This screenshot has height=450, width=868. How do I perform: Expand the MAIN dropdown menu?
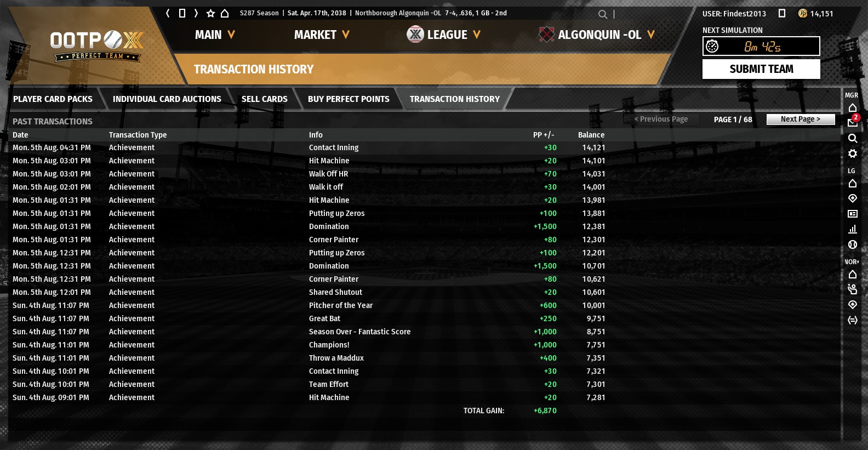click(x=215, y=35)
